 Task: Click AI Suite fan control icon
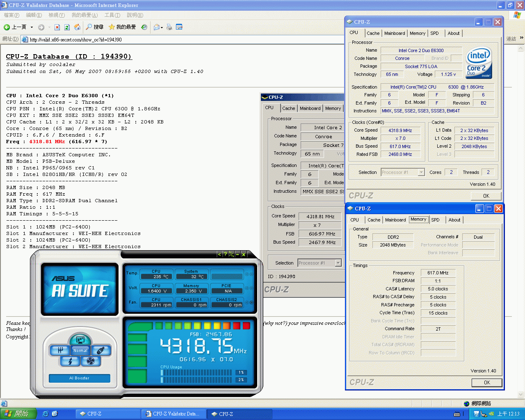(x=91, y=361)
